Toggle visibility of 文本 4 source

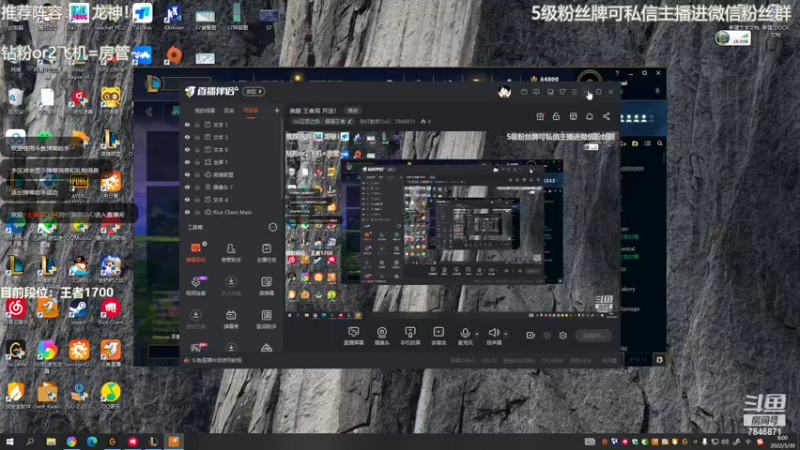187,199
